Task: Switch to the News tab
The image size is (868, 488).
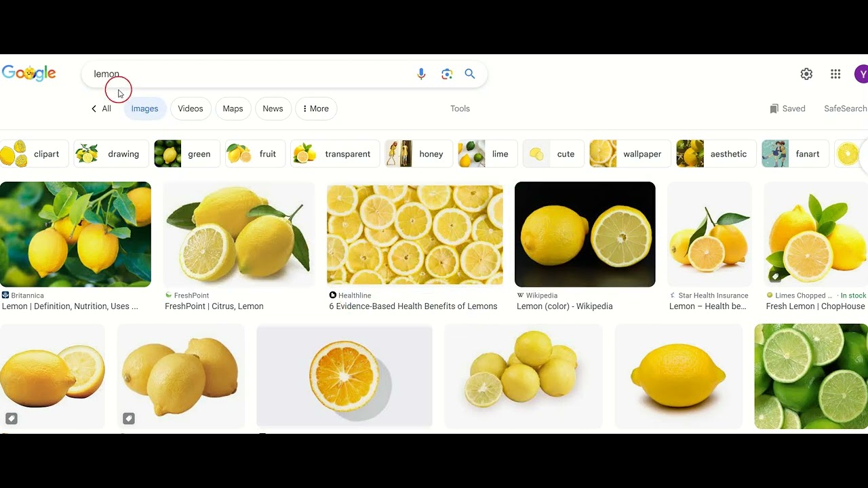Action: point(273,108)
